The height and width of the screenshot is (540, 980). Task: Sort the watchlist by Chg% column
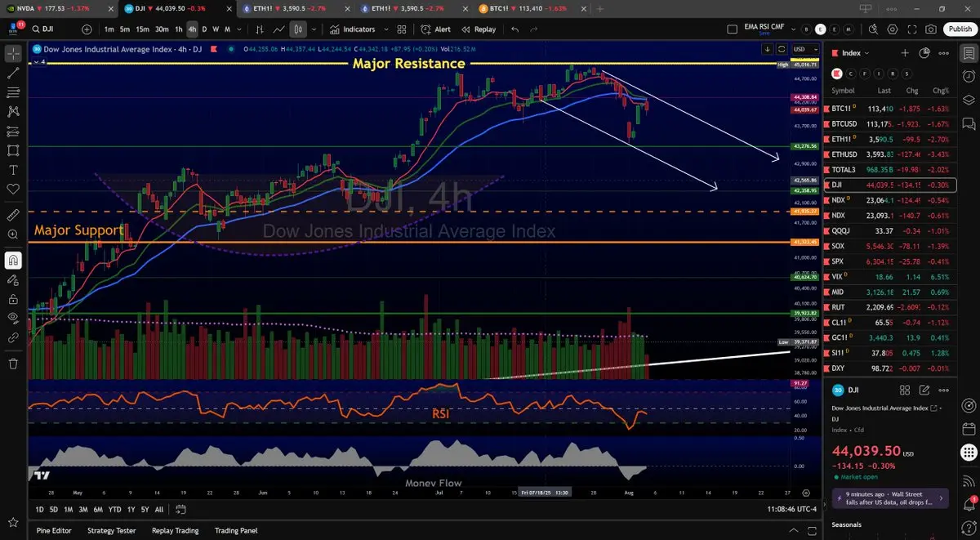(941, 91)
